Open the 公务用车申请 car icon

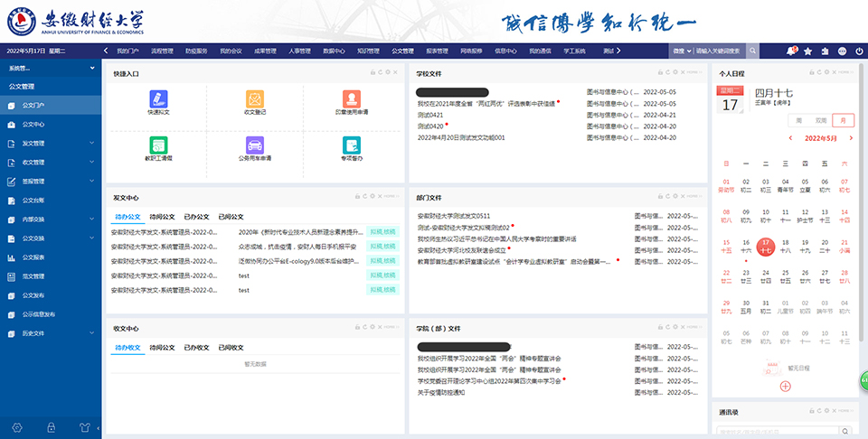click(255, 145)
